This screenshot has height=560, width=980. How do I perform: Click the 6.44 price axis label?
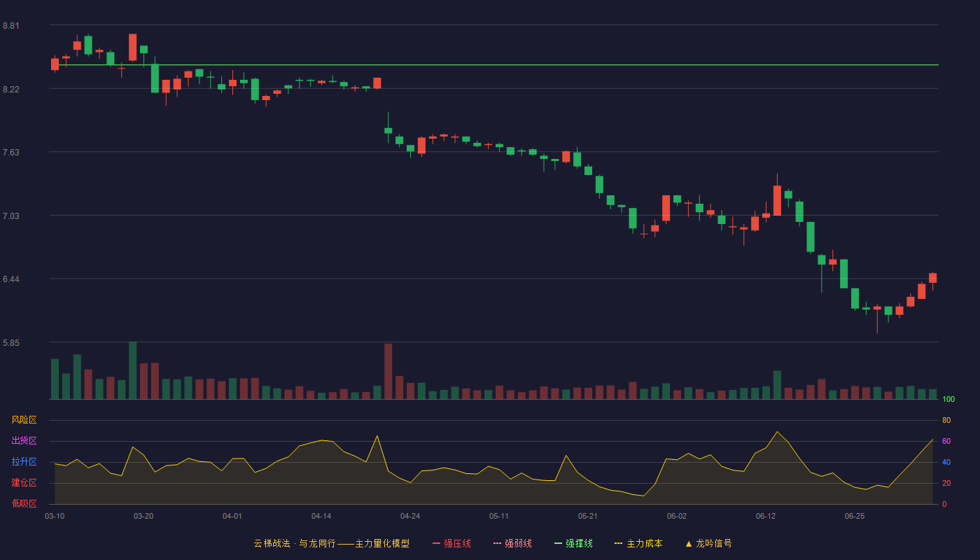[10, 279]
